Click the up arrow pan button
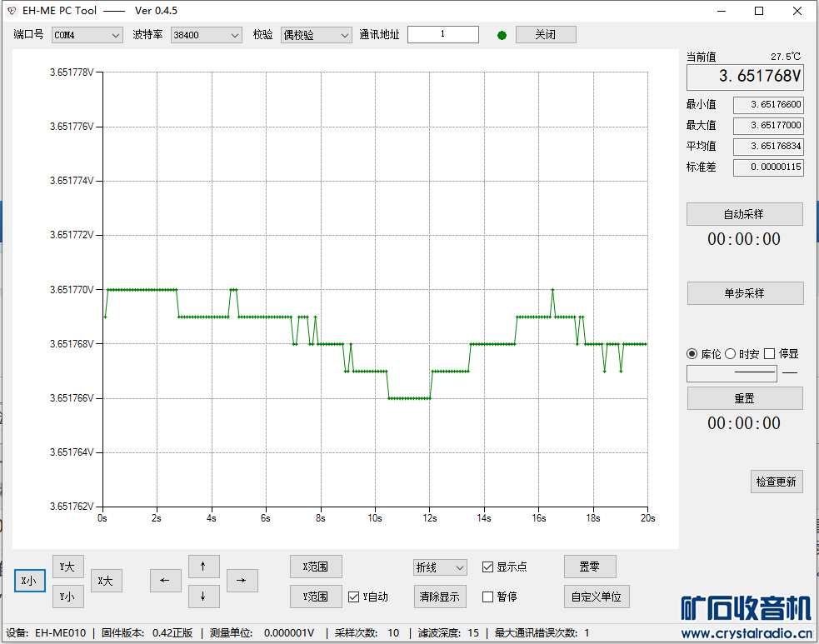This screenshot has height=644, width=819. 203,567
